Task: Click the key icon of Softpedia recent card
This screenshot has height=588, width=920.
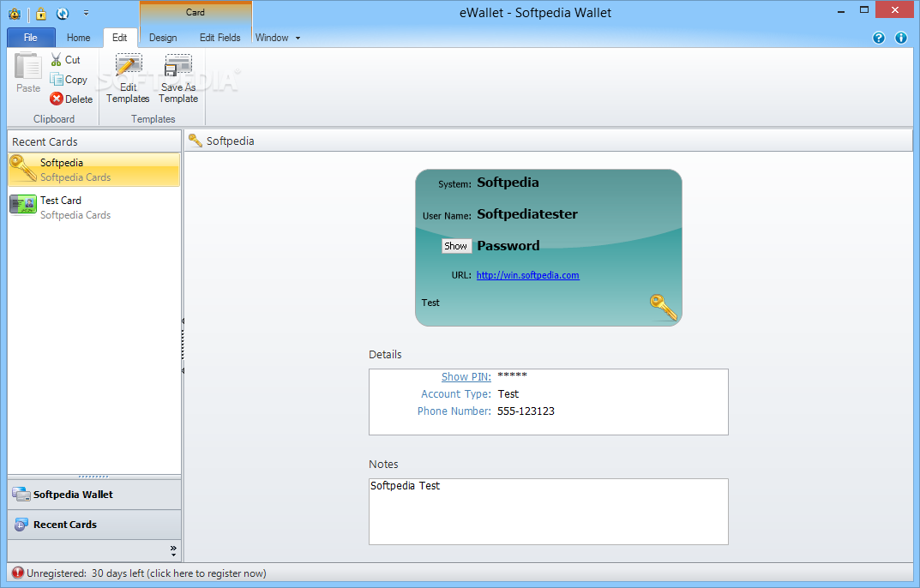Action: 23,168
